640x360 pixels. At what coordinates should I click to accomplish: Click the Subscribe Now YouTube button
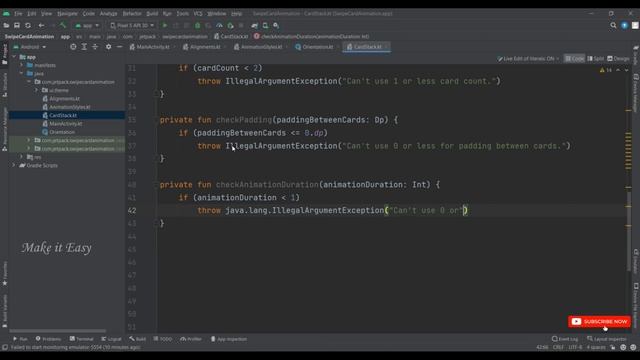coord(599,322)
